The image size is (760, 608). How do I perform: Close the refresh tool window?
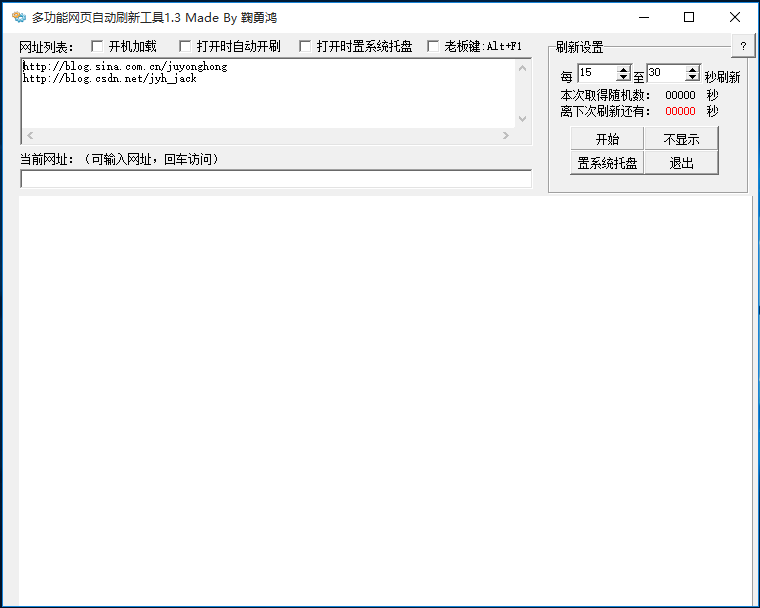pyautogui.click(x=735, y=17)
